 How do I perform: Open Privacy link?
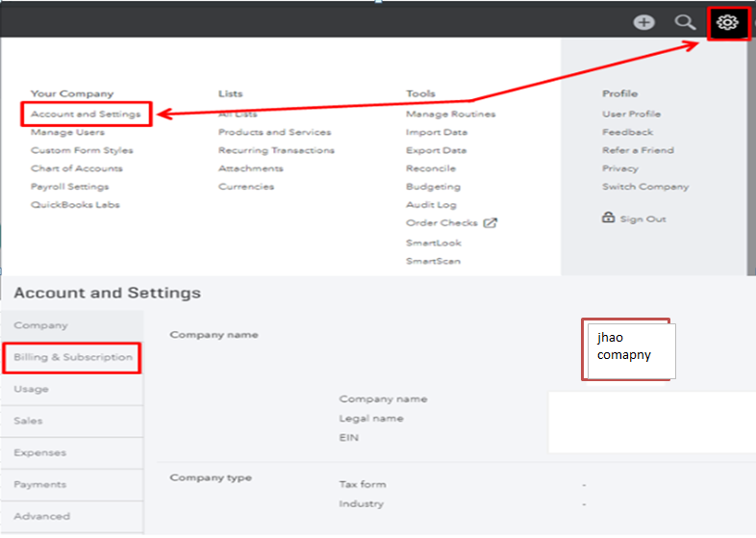620,168
